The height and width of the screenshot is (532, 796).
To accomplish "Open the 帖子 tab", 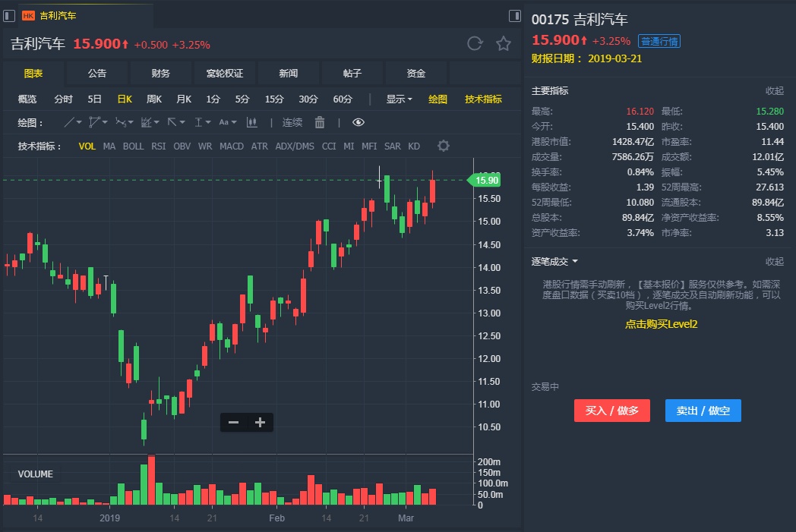I will coord(352,74).
